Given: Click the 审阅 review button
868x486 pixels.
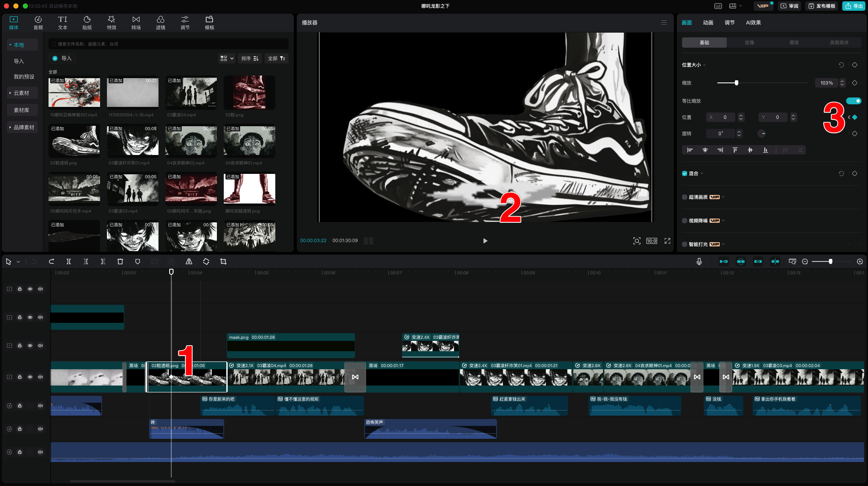Looking at the screenshot, I should [789, 6].
